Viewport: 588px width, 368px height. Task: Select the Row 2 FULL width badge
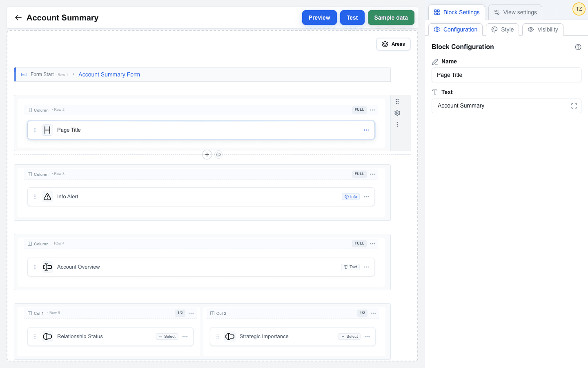coord(359,110)
